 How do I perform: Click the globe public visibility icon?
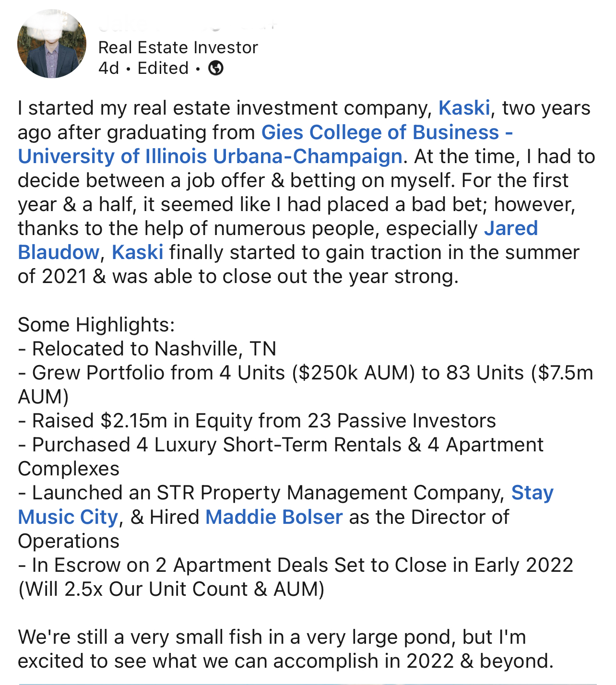(216, 68)
